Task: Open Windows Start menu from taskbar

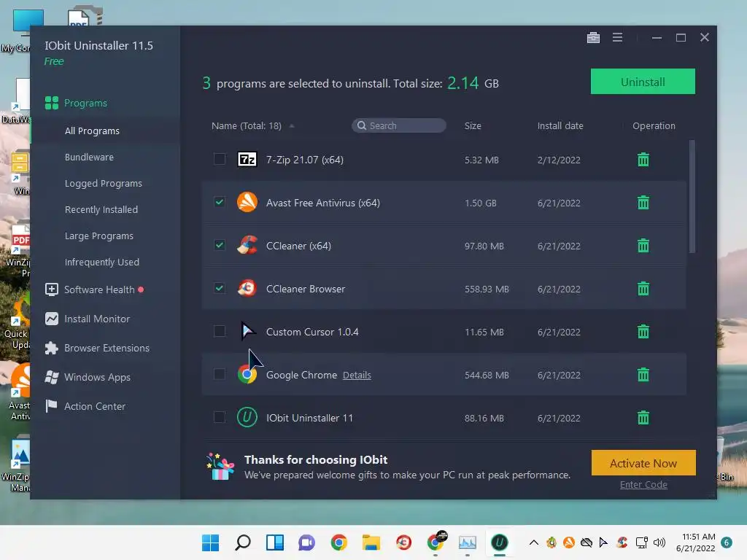Action: pos(210,542)
